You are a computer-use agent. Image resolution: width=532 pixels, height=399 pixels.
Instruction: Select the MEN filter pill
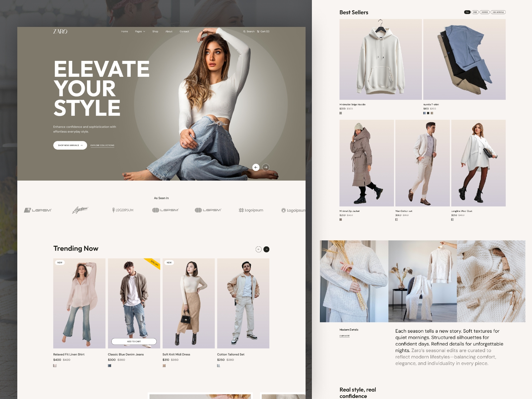tap(475, 12)
